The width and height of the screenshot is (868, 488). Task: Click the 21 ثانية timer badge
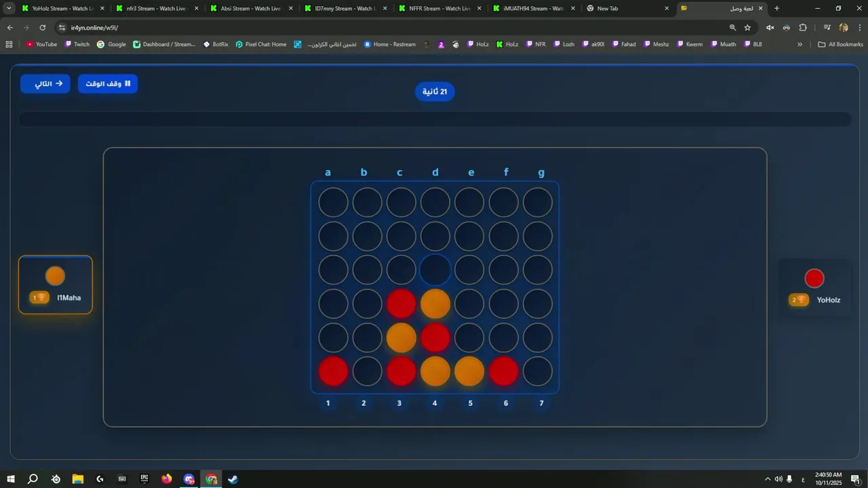pyautogui.click(x=435, y=91)
